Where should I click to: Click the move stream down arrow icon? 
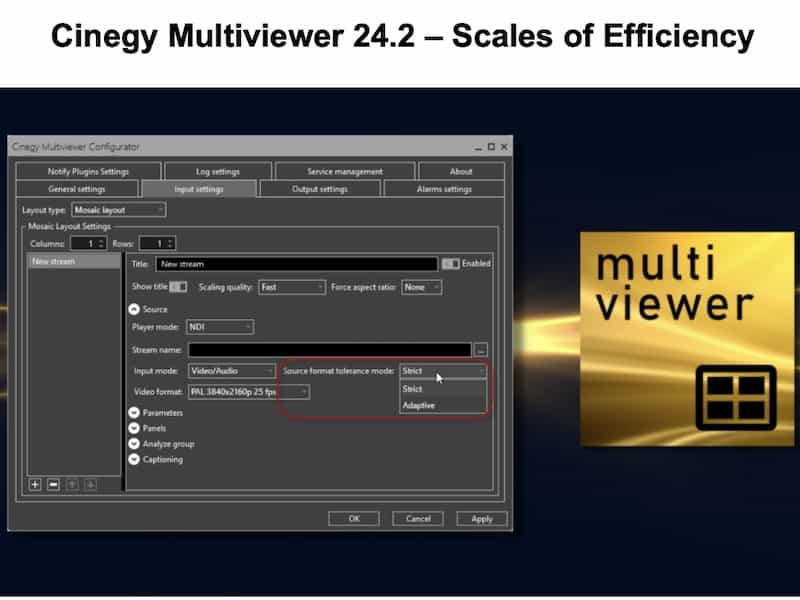tap(90, 484)
